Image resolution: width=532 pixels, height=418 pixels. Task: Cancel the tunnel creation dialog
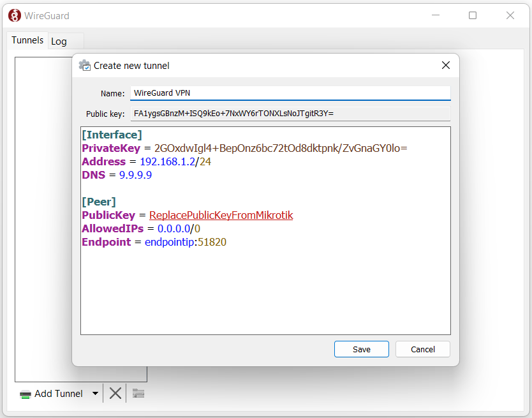[x=422, y=349]
